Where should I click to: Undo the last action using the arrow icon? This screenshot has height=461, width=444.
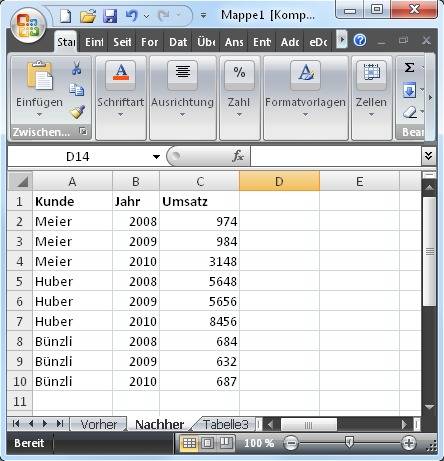pyautogui.click(x=132, y=15)
